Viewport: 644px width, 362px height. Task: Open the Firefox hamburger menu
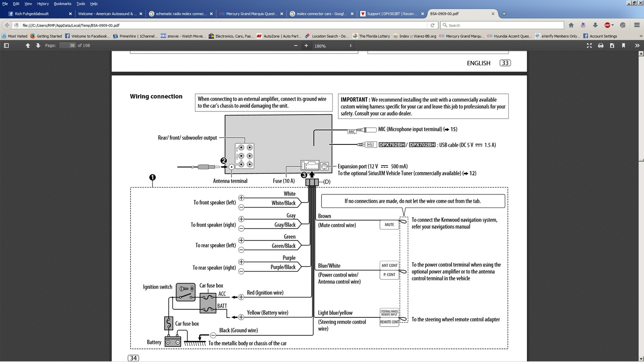point(637,25)
